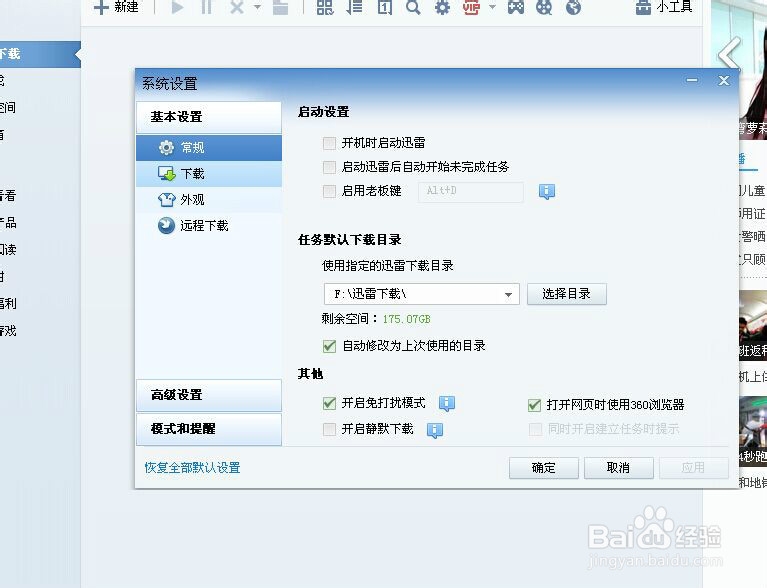The width and height of the screenshot is (767, 588).
Task: Expand the 基本设置 section header
Action: pos(209,117)
